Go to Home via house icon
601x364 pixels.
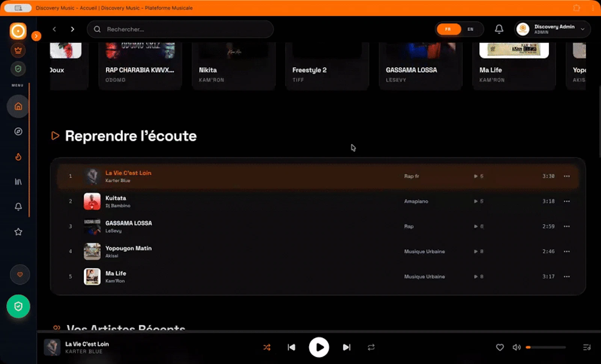(18, 106)
